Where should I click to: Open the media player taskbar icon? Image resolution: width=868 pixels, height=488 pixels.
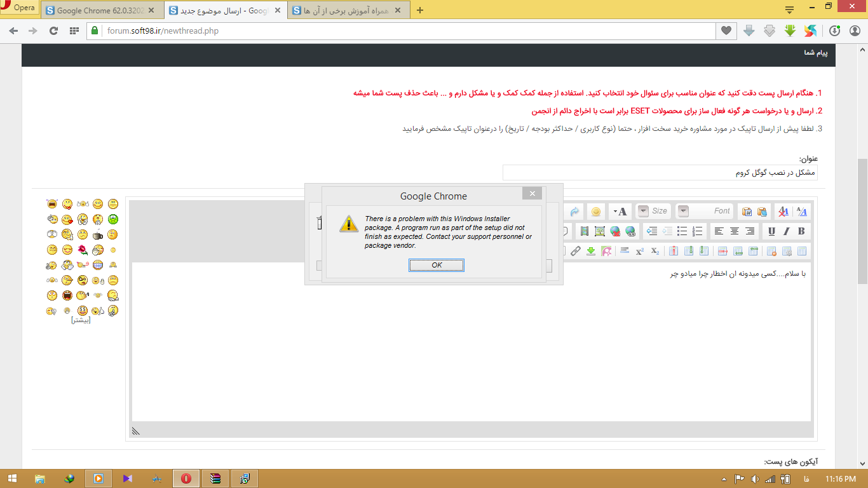click(x=98, y=478)
